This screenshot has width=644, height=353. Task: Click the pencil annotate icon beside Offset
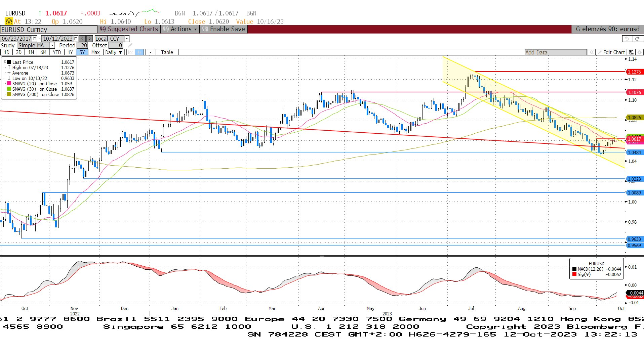click(x=130, y=45)
